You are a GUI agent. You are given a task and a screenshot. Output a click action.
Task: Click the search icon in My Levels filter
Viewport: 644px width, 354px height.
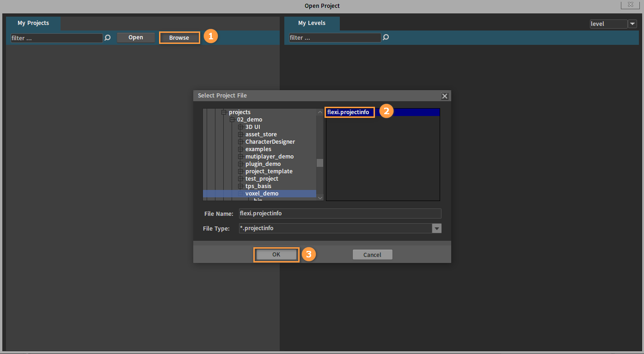point(386,37)
